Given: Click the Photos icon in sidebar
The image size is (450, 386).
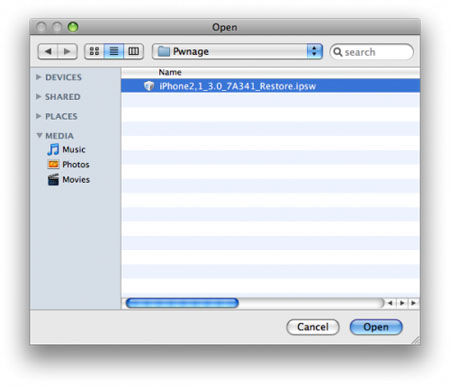Looking at the screenshot, I should click(x=53, y=164).
